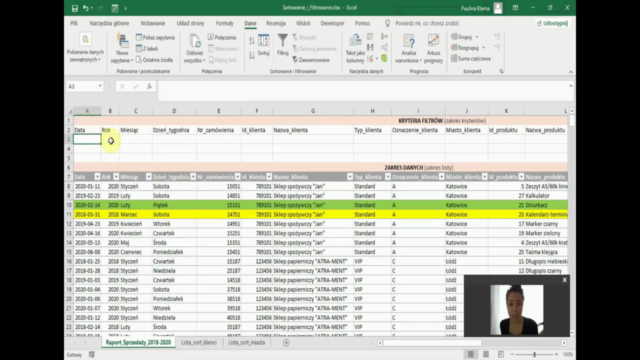Click the Undo arrow icon
The height and width of the screenshot is (360, 640).
[85, 8]
